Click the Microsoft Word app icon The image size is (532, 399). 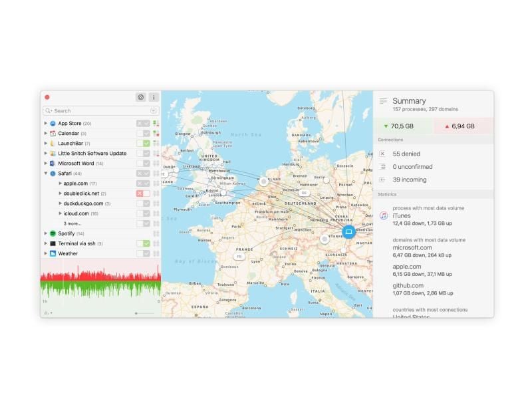[53, 164]
